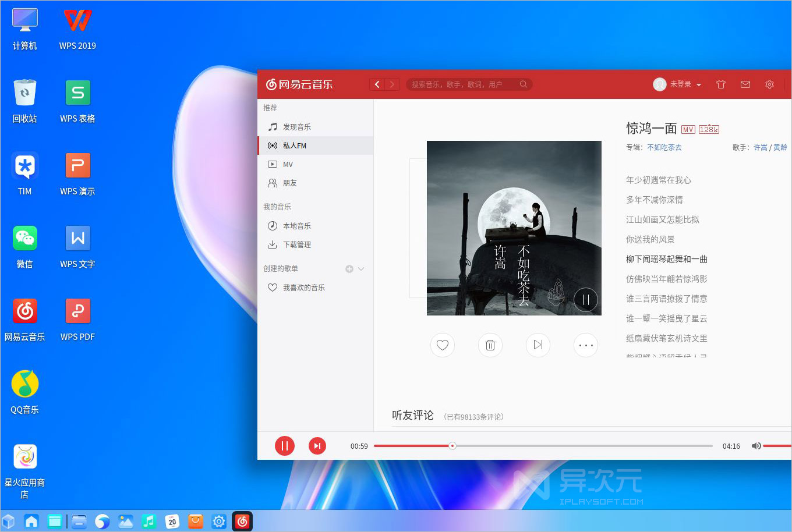
Task: Navigate back with the left arrow
Action: pos(377,84)
